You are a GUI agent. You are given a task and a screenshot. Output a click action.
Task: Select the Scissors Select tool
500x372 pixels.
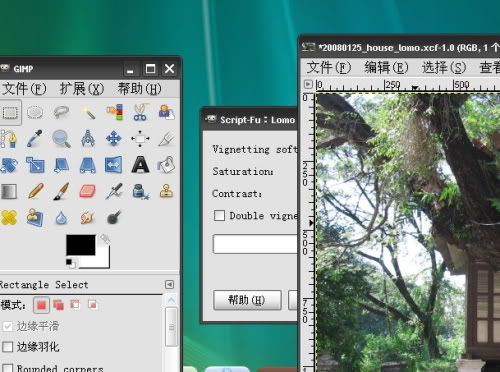tap(140, 112)
